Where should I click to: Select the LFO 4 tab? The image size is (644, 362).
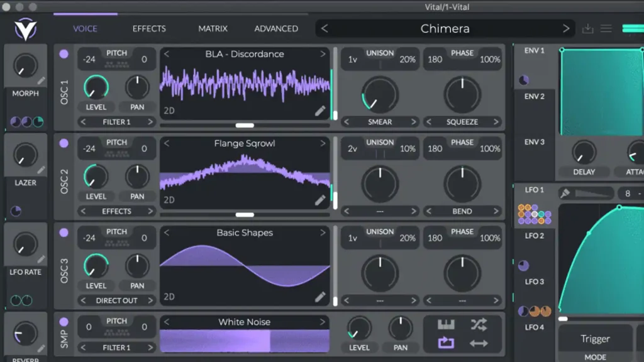[535, 327]
